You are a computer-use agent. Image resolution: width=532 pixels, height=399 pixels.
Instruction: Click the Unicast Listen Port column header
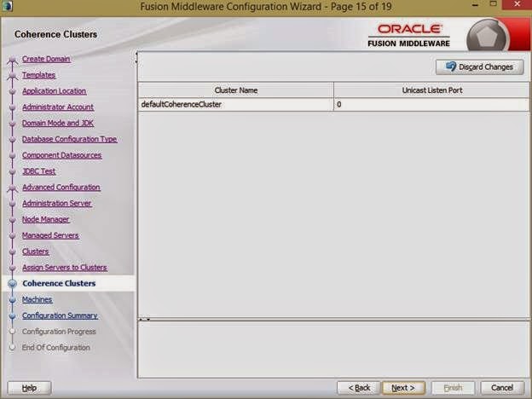click(x=431, y=90)
